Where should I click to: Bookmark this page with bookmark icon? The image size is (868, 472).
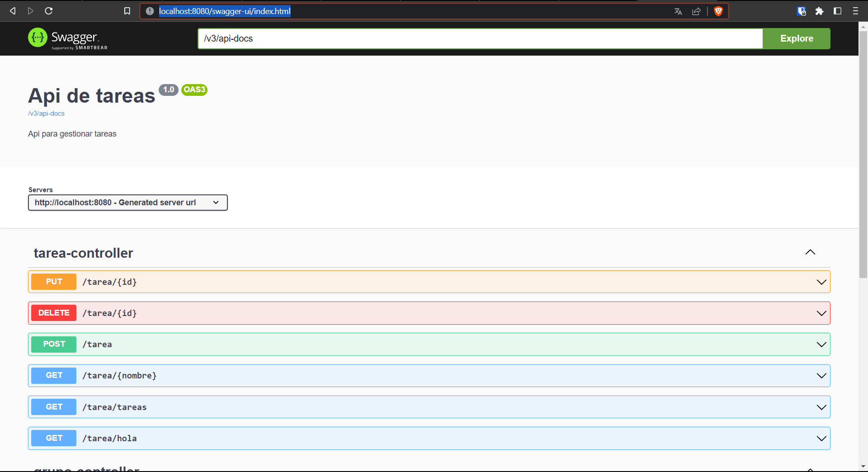point(127,11)
